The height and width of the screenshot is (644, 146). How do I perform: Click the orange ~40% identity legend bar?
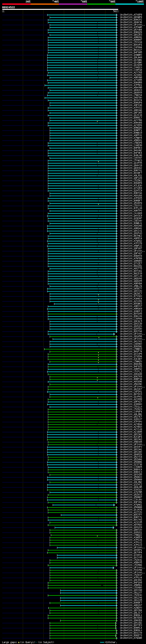click(x=45, y=4)
